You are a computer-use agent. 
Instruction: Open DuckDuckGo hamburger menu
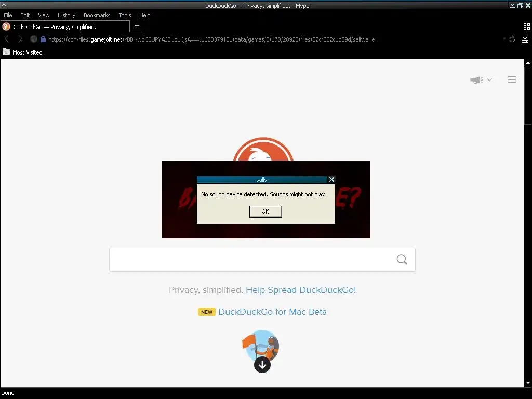512,79
